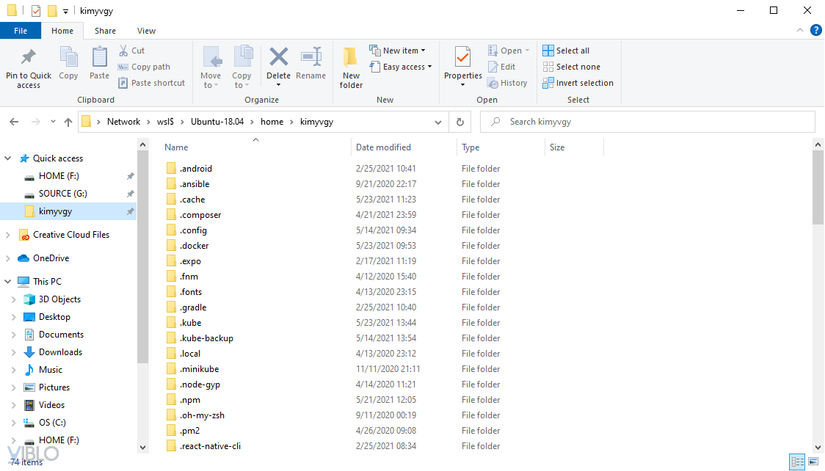Click Ubuntu-18.04 breadcrumb segment
This screenshot has height=471, width=825.
pyautogui.click(x=217, y=122)
